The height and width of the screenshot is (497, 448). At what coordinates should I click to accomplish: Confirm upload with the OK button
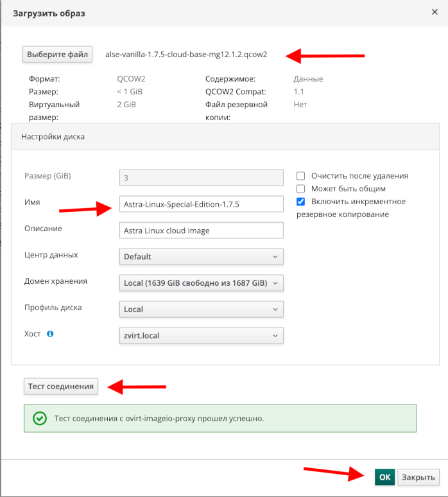pyautogui.click(x=384, y=476)
